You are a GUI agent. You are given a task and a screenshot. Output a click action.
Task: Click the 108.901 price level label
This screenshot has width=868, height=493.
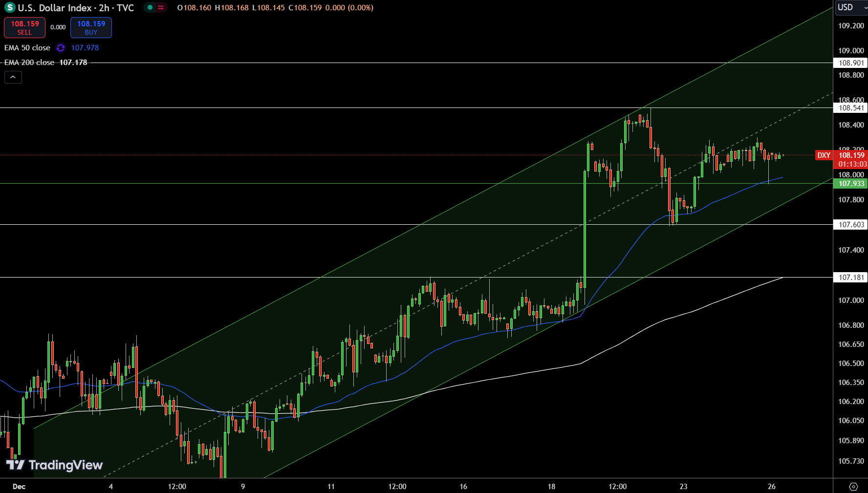(851, 63)
